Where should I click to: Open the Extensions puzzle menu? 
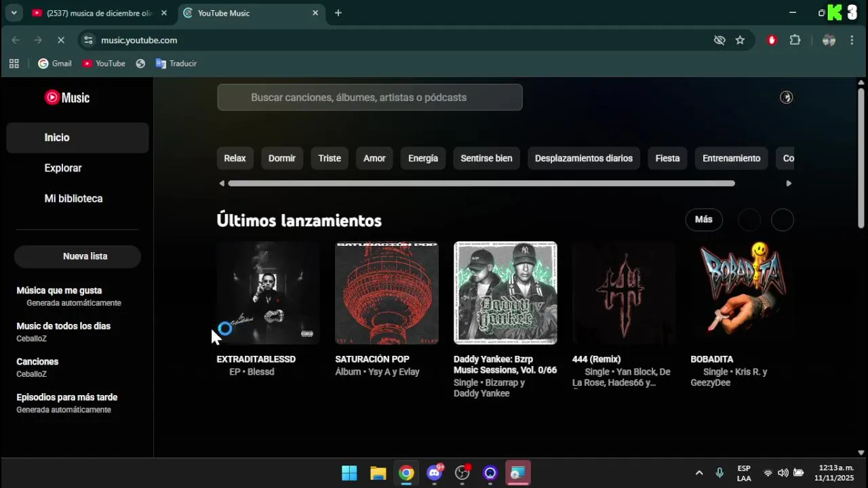[795, 40]
